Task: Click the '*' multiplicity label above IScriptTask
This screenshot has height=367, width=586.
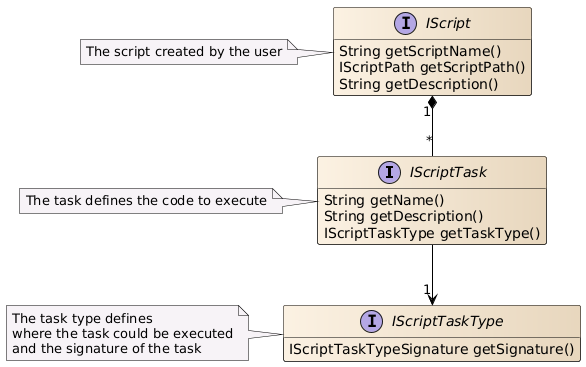Action: pos(429,139)
